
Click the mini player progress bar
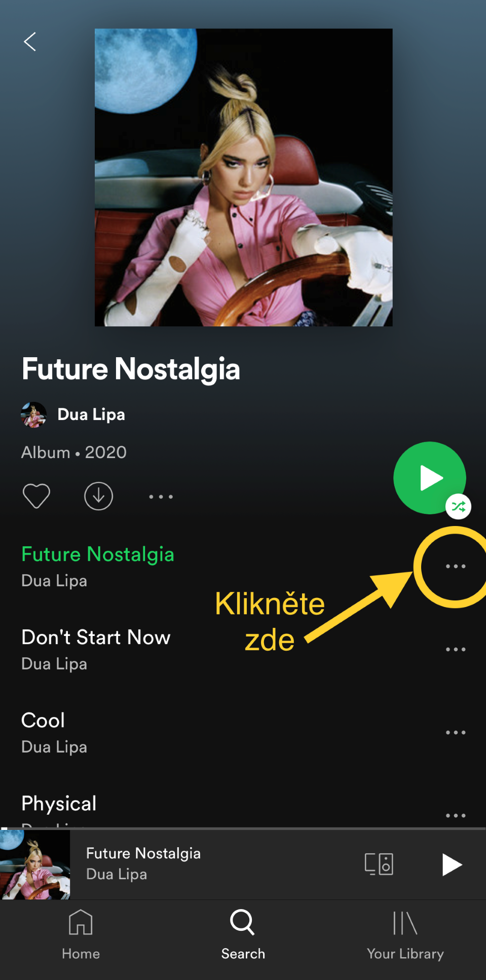[x=243, y=828]
